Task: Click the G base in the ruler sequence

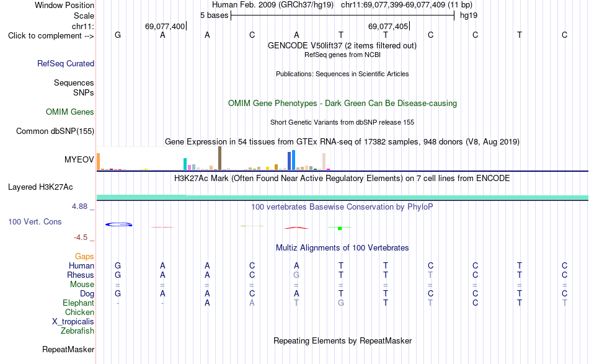Action: pos(118,35)
